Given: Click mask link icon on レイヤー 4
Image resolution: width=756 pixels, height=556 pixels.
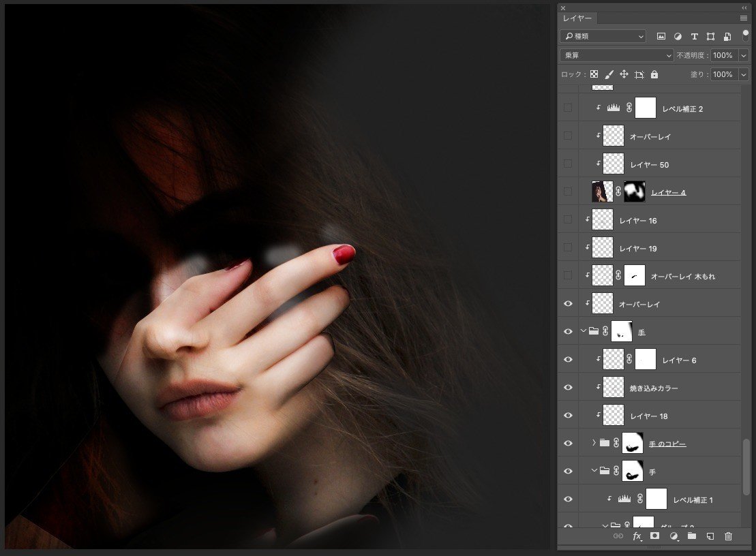Looking at the screenshot, I should [618, 191].
